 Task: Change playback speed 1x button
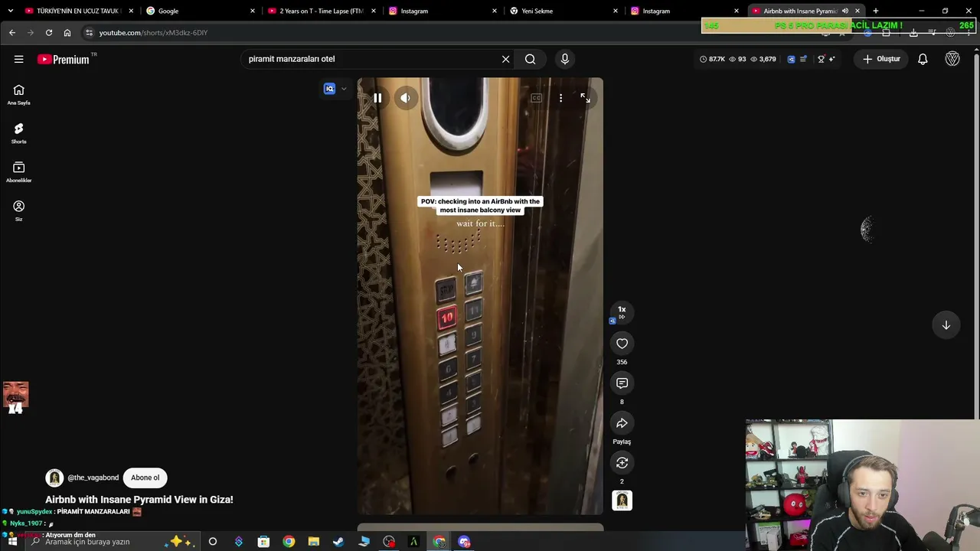click(x=622, y=312)
